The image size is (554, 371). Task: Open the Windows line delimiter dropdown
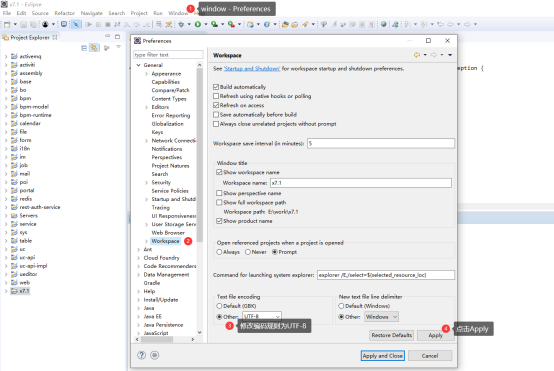[x=382, y=317]
